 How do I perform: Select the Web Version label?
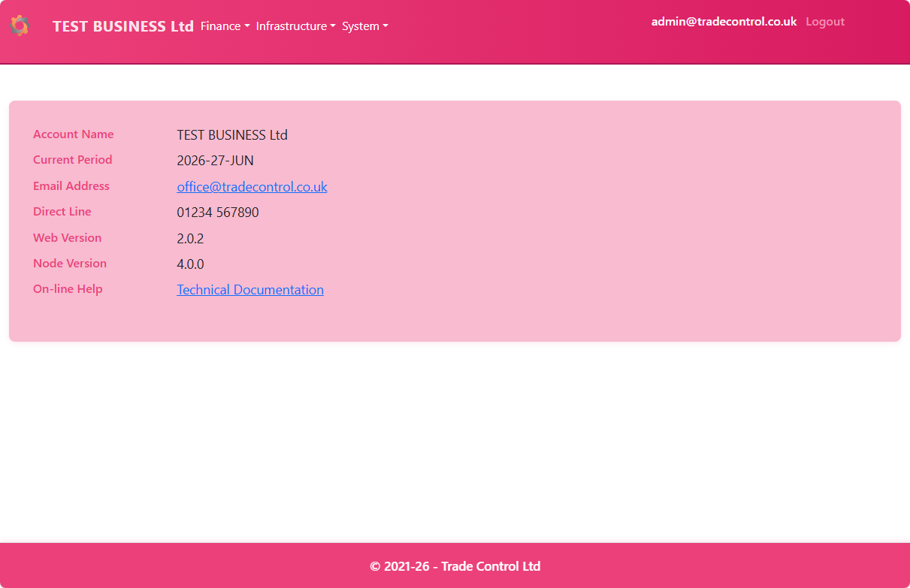click(67, 238)
